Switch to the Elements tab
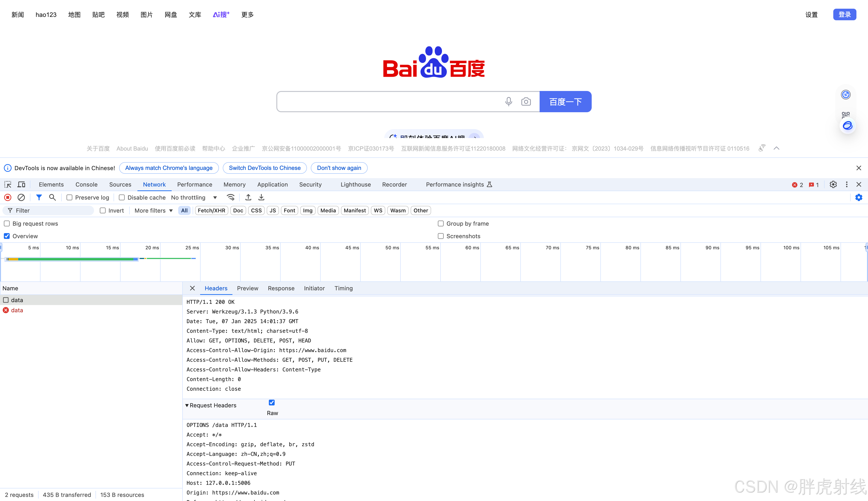Screen dimensions: 868x501 tap(51, 184)
